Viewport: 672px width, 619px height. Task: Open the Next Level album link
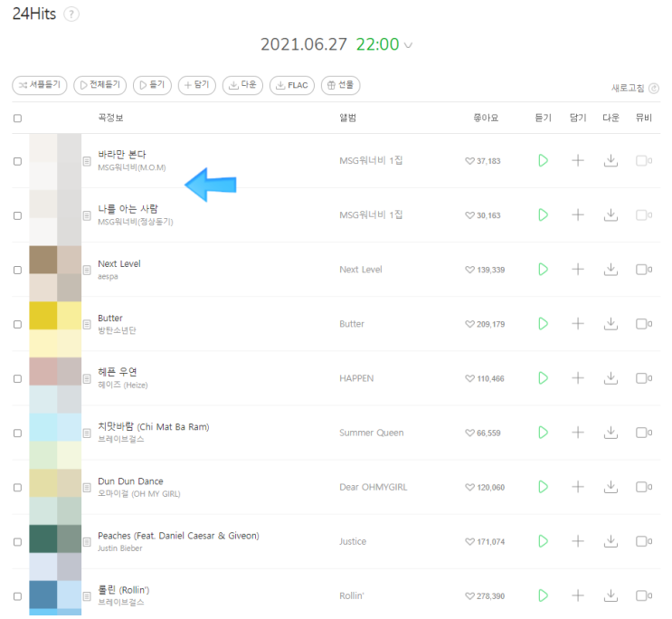361,270
